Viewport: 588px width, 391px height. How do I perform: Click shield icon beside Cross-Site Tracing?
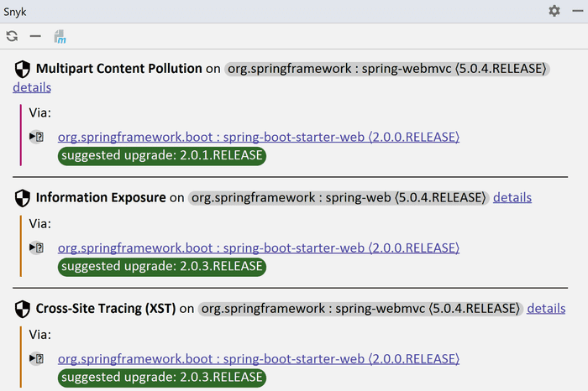[x=23, y=309]
